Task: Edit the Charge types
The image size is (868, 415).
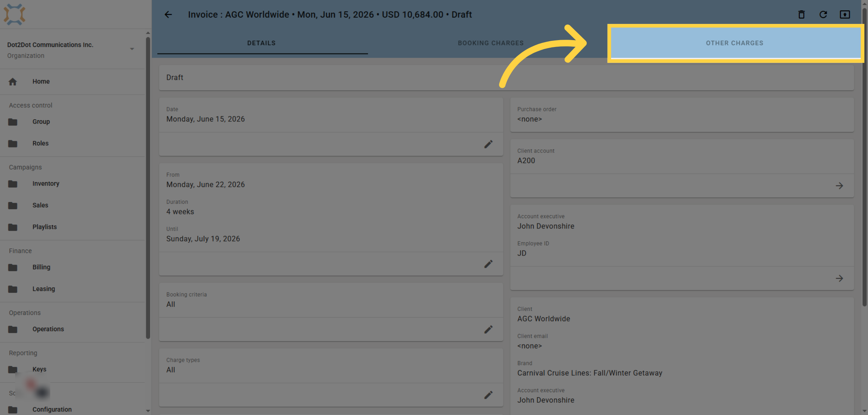Action: coord(488,395)
